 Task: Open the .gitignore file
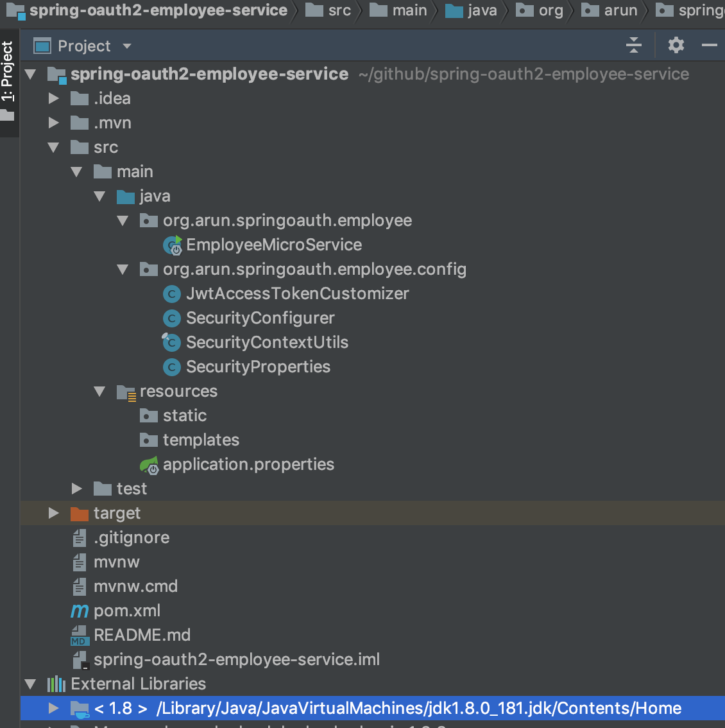(132, 537)
